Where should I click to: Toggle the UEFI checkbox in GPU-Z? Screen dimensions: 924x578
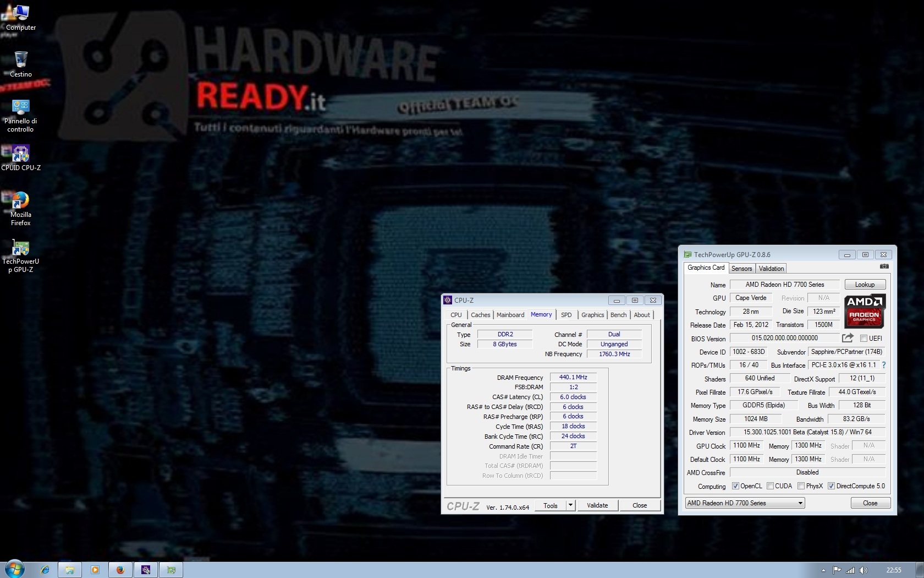pos(864,339)
